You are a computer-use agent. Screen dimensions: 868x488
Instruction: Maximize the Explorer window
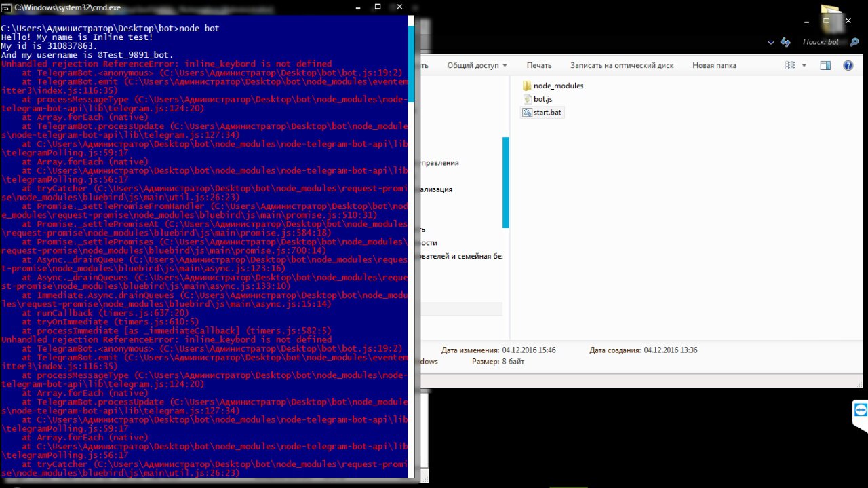[826, 21]
